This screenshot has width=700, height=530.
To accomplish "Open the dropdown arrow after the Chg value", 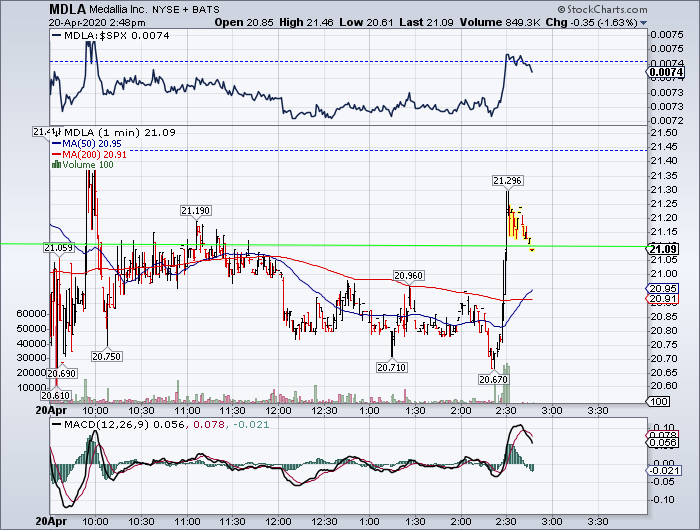I will (x=643, y=23).
